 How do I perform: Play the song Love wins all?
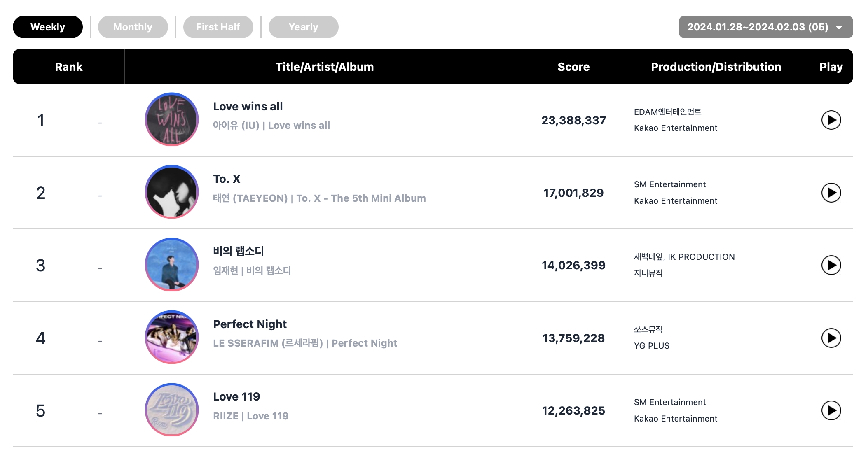coord(831,120)
